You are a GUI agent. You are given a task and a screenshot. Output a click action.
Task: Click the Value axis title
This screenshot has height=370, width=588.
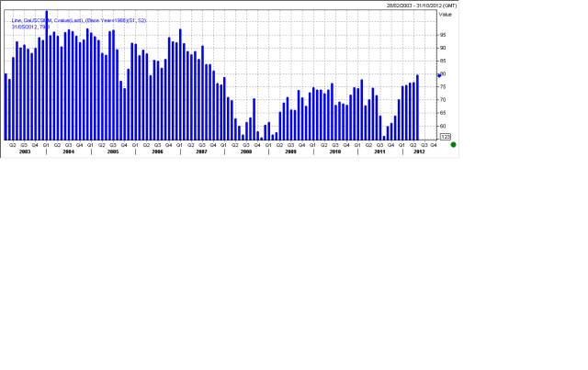click(x=446, y=15)
